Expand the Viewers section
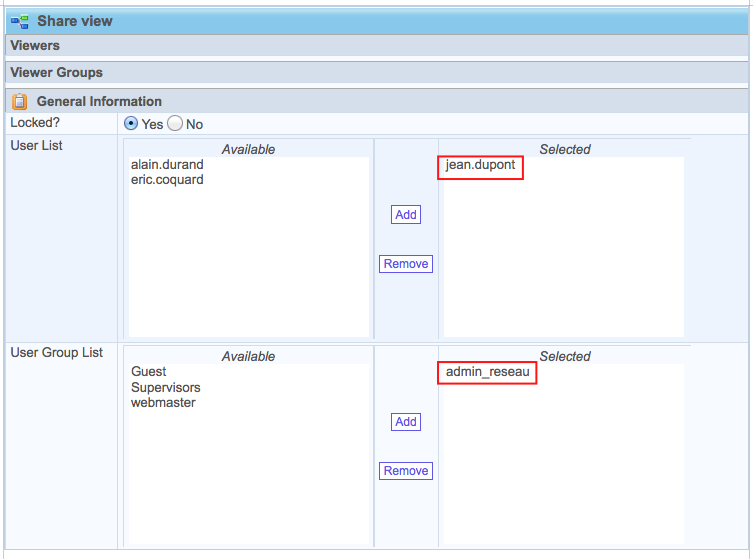This screenshot has width=753, height=559. pos(35,46)
